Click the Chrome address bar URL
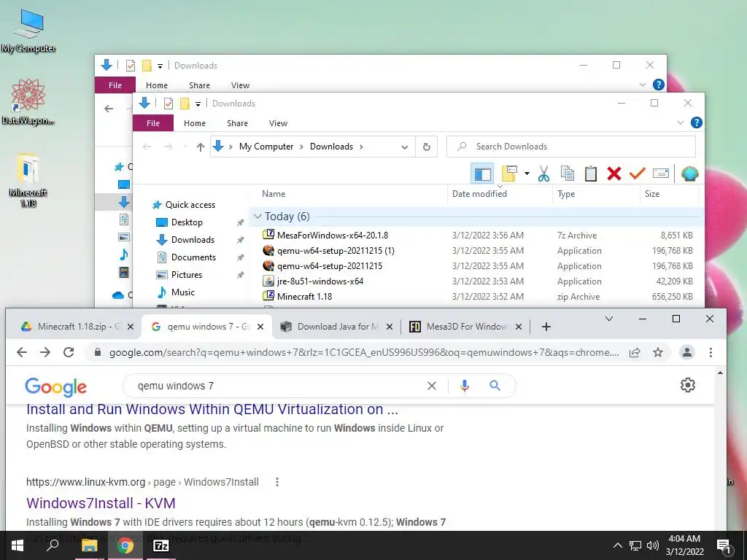The height and width of the screenshot is (560, 747). (x=364, y=352)
